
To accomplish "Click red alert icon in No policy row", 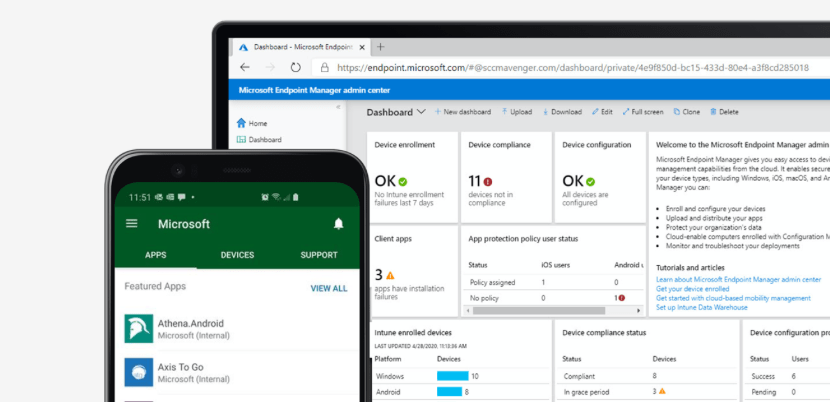I will point(621,298).
